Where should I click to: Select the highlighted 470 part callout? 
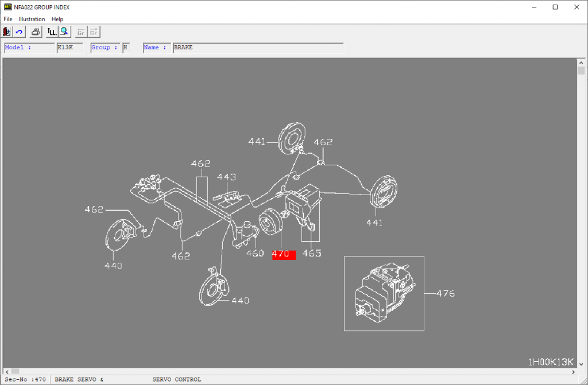(x=283, y=254)
